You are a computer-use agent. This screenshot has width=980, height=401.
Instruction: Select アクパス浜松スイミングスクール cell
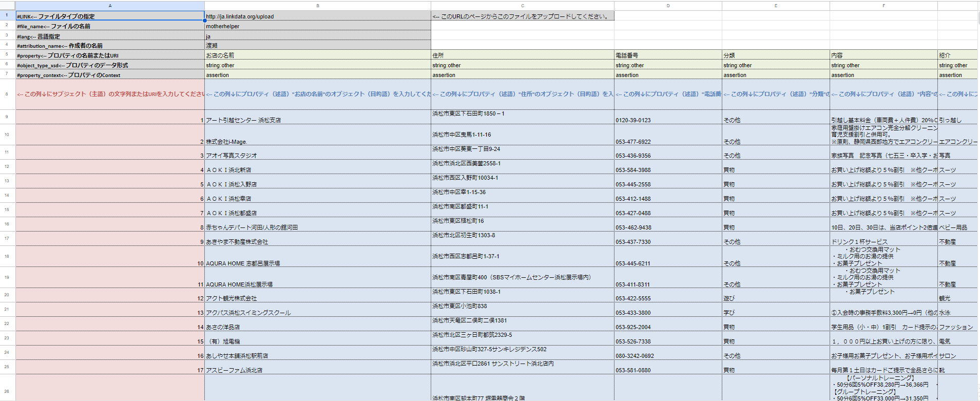tap(318, 310)
